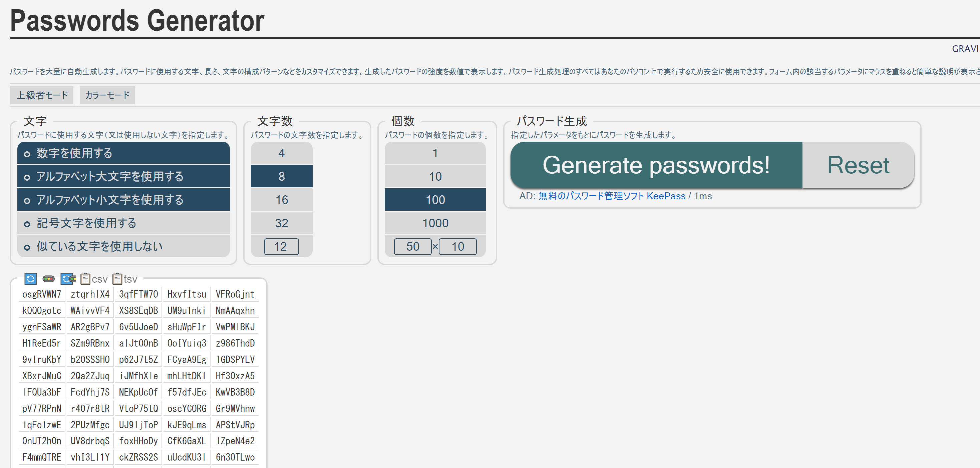Click the custom count field showing 50
980x468 pixels.
tap(412, 247)
